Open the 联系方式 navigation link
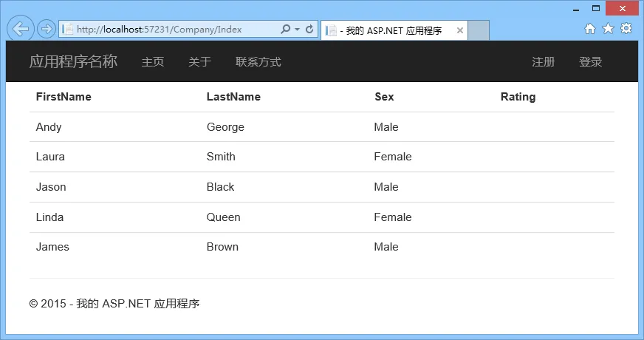The image size is (644, 340). point(258,62)
